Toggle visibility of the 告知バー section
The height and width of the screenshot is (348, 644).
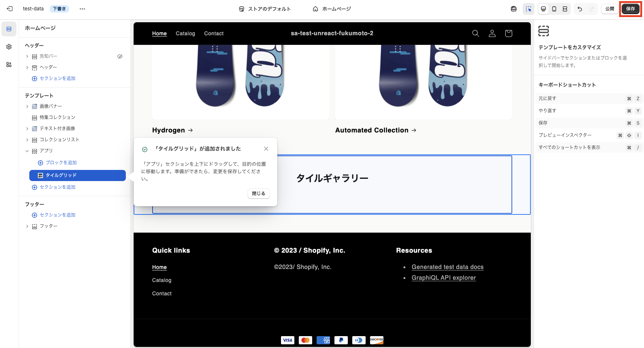tap(120, 56)
